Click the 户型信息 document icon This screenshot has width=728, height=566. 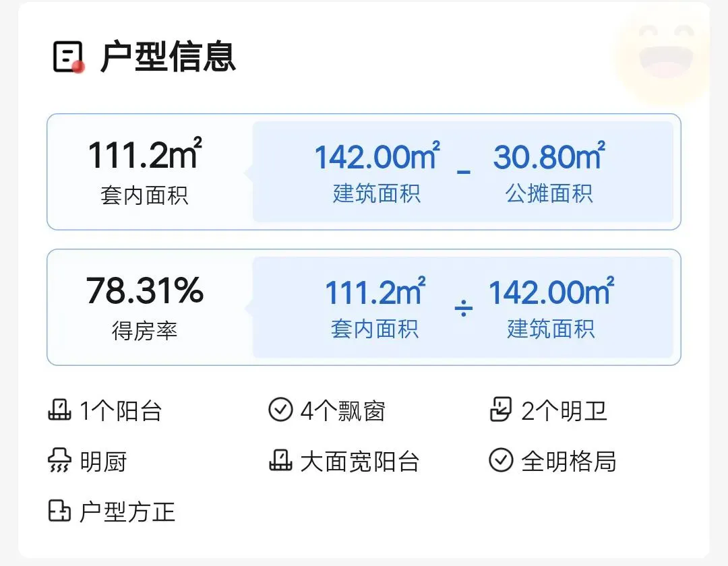point(68,57)
